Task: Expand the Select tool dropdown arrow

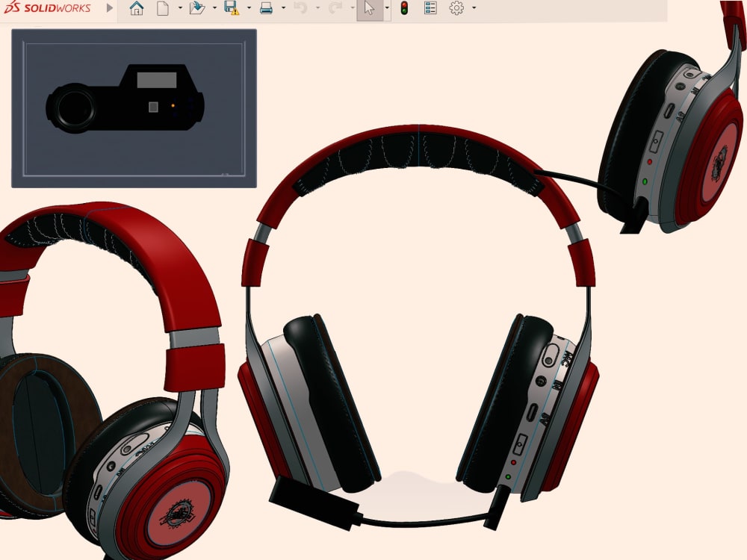Action: pyautogui.click(x=387, y=8)
